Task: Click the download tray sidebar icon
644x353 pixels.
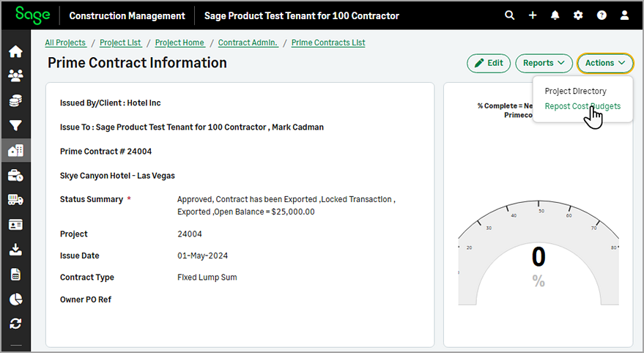Action: coord(15,250)
